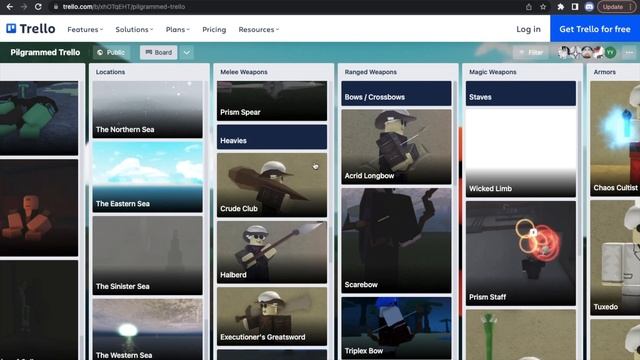Image resolution: width=640 pixels, height=360 pixels.
Task: Open the Tuxedo armor card
Action: [615, 258]
